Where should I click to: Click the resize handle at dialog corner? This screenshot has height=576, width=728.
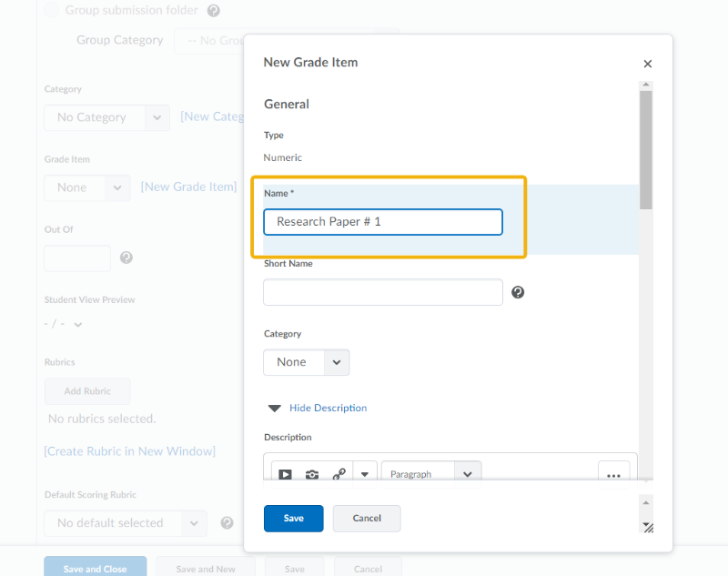coord(647,526)
